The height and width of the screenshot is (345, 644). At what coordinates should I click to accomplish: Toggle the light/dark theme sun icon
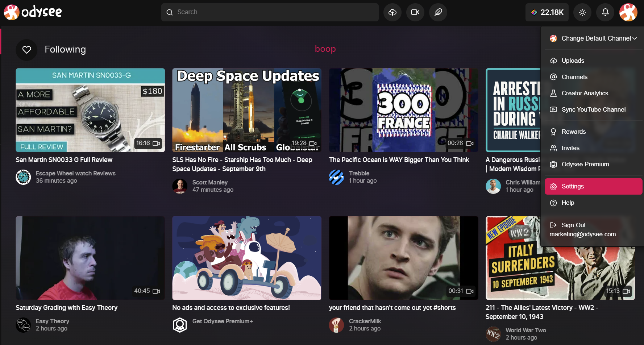click(582, 12)
